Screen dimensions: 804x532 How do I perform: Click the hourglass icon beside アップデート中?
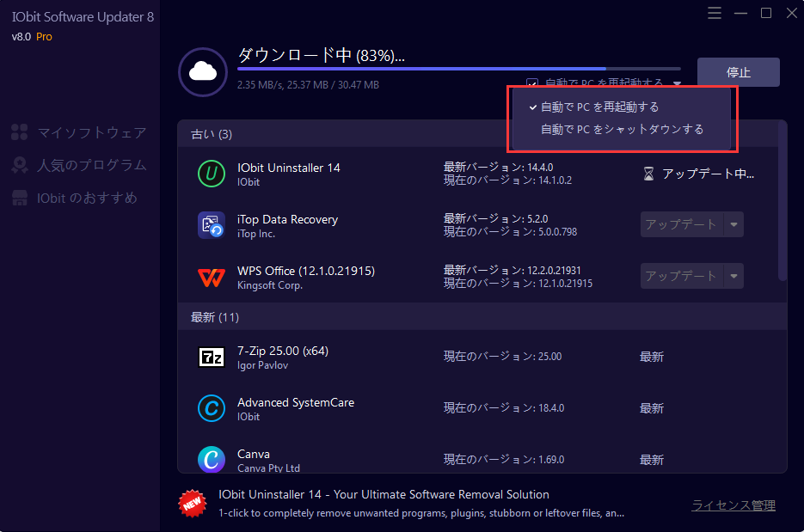[648, 174]
